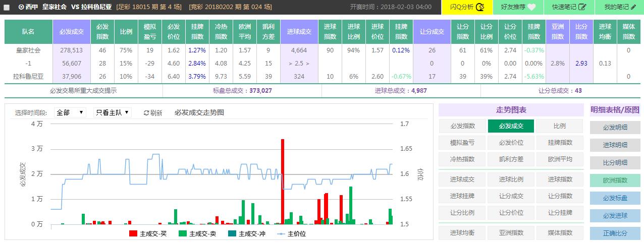Open 正确比分 blue button
Screen dimensions: 644x243
click(615, 233)
